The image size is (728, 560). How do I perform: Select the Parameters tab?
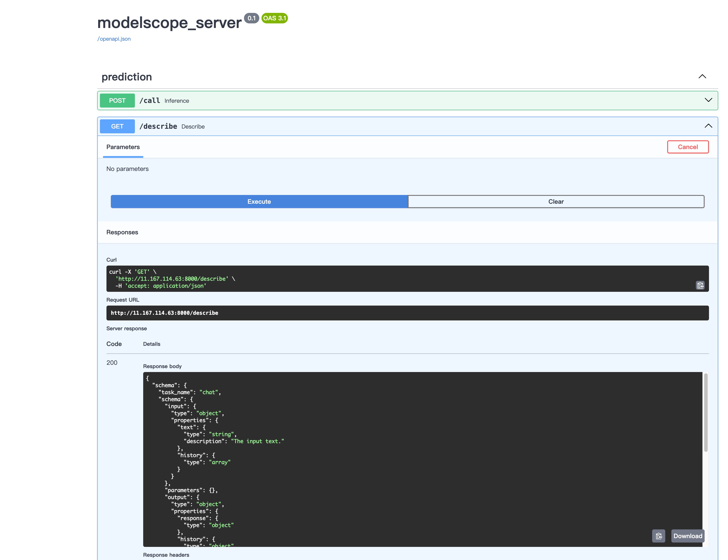tap(123, 147)
